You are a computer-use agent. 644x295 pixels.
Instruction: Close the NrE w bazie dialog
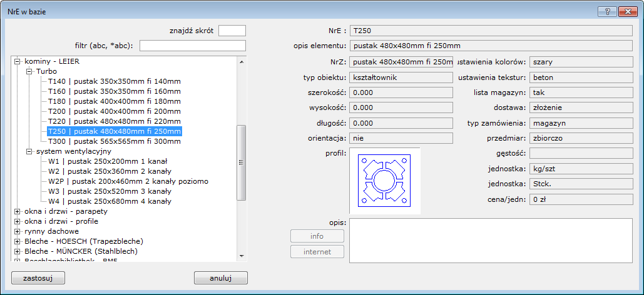(x=628, y=11)
